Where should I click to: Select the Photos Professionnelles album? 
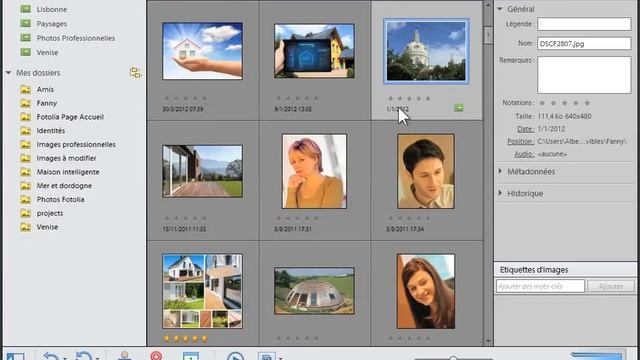tap(76, 38)
